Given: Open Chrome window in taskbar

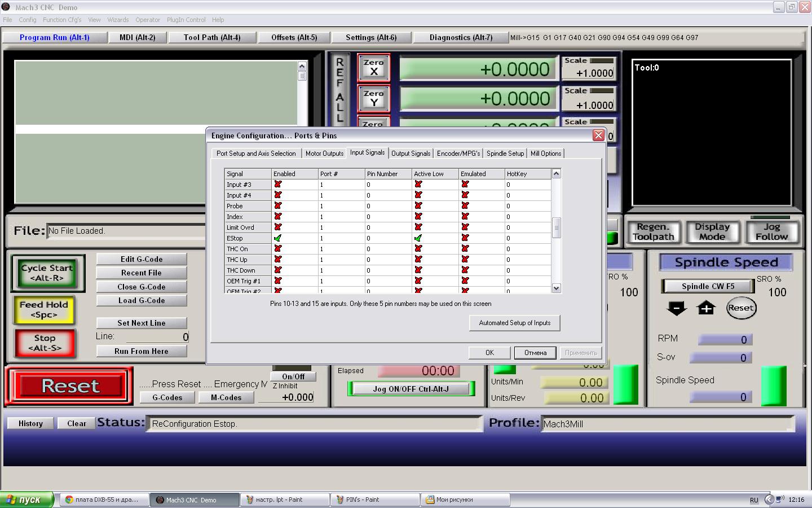Looking at the screenshot, I should pos(104,500).
